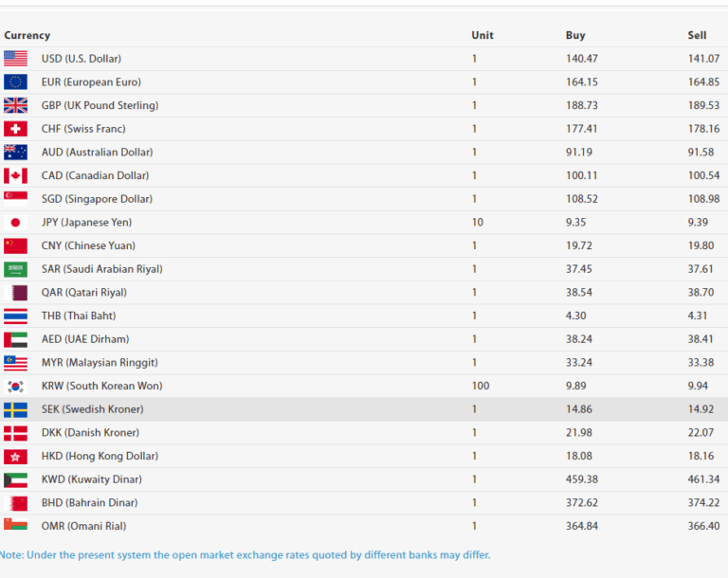The width and height of the screenshot is (728, 578).
Task: Select the Sell column header
Action: coord(697,35)
